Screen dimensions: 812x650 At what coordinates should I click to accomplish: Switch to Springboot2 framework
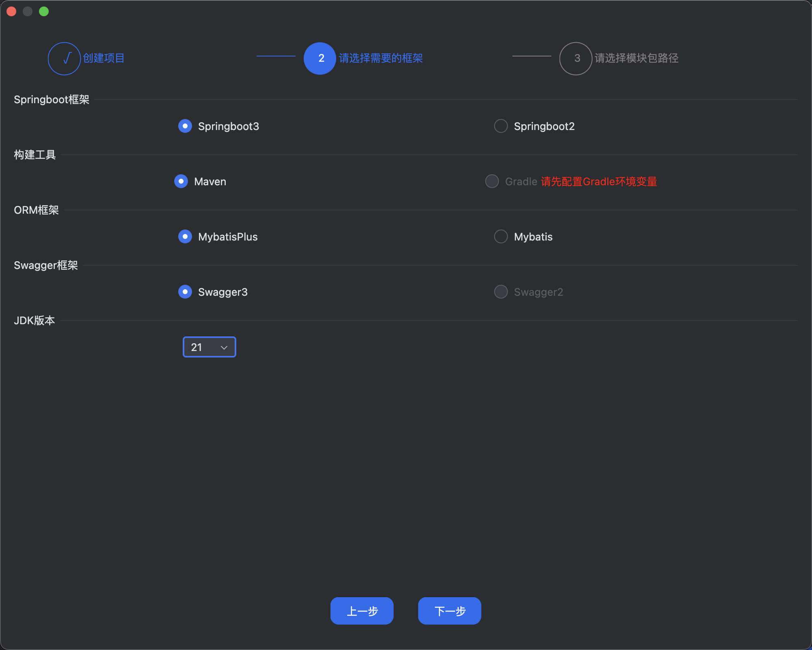coord(501,126)
